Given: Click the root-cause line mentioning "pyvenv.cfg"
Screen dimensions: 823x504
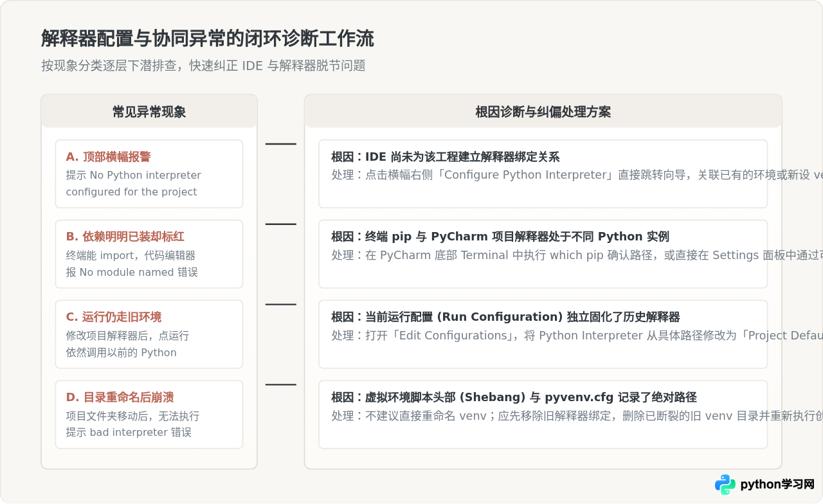Looking at the screenshot, I should click(x=514, y=397).
